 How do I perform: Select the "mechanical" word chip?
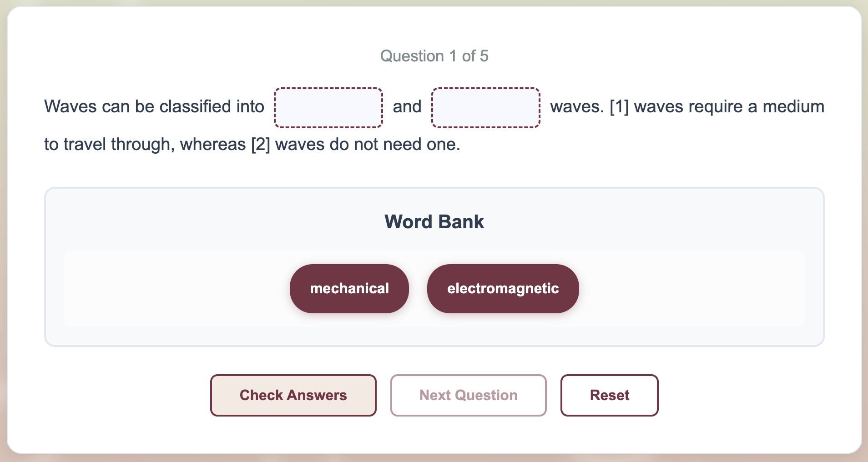pyautogui.click(x=349, y=289)
